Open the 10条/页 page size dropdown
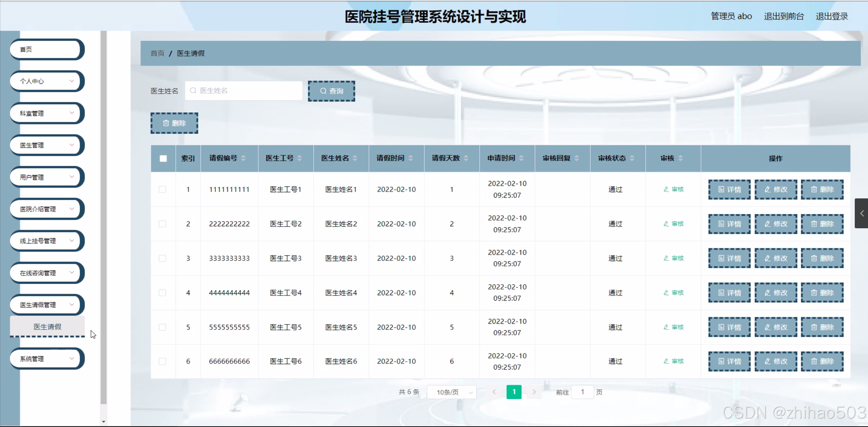Image resolution: width=868 pixels, height=427 pixels. (x=452, y=392)
